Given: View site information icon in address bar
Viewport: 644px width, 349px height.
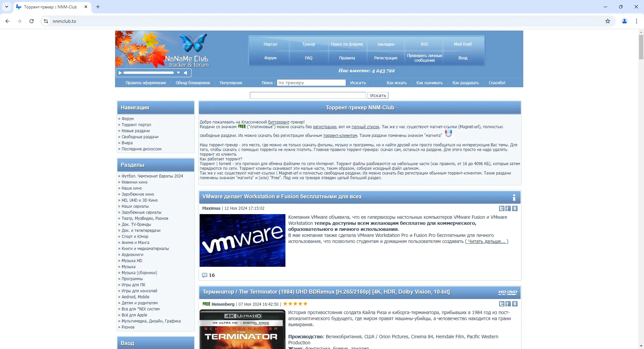Looking at the screenshot, I should [x=46, y=21].
